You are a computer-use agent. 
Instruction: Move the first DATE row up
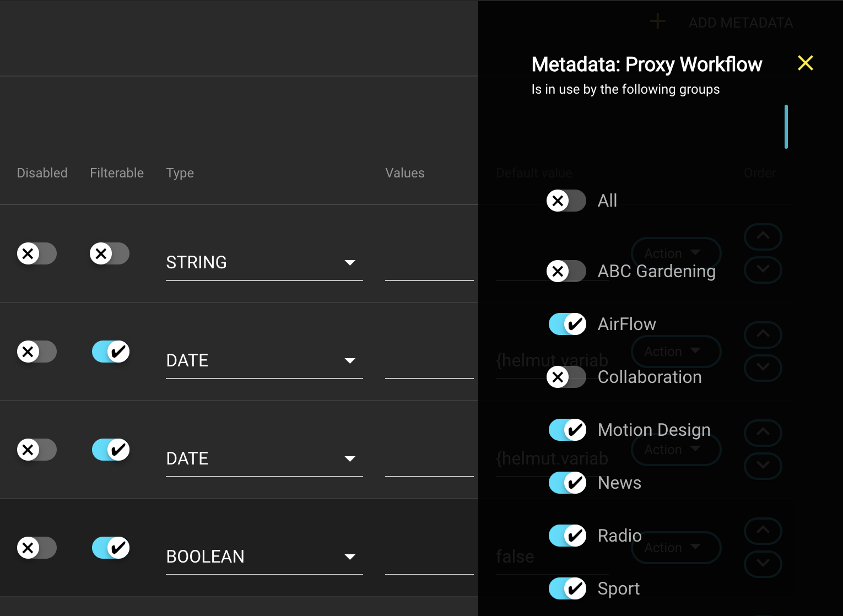[763, 334]
